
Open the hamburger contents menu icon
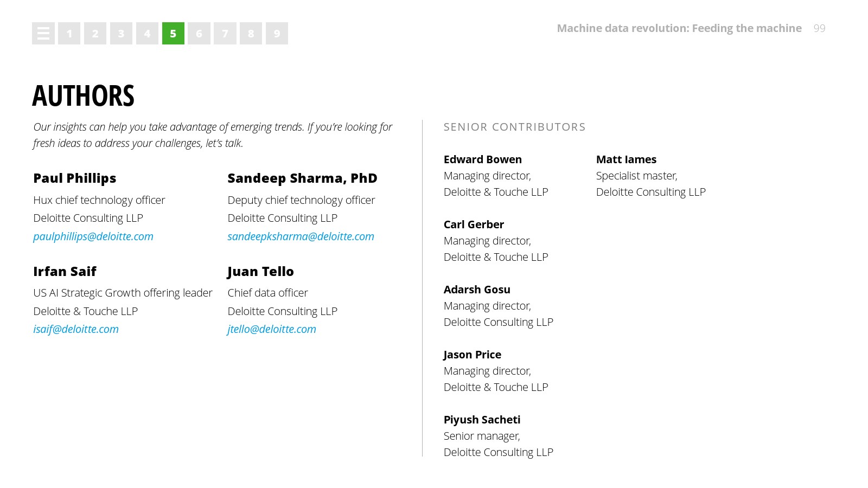[x=43, y=34]
